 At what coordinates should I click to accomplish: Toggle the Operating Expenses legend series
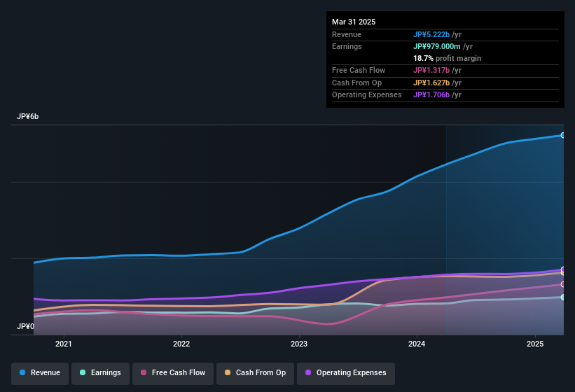(x=346, y=373)
